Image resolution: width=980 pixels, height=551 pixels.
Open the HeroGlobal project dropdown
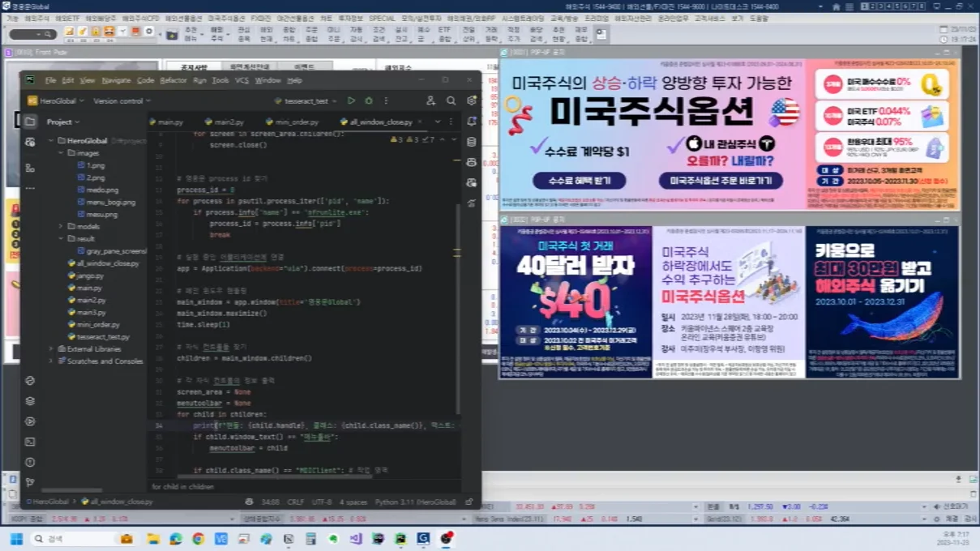[54, 100]
